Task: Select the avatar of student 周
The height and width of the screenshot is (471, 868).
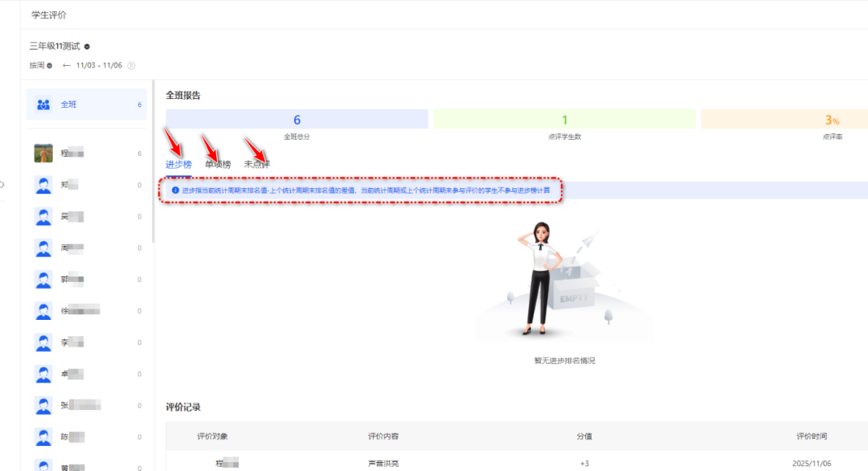Action: pyautogui.click(x=43, y=248)
